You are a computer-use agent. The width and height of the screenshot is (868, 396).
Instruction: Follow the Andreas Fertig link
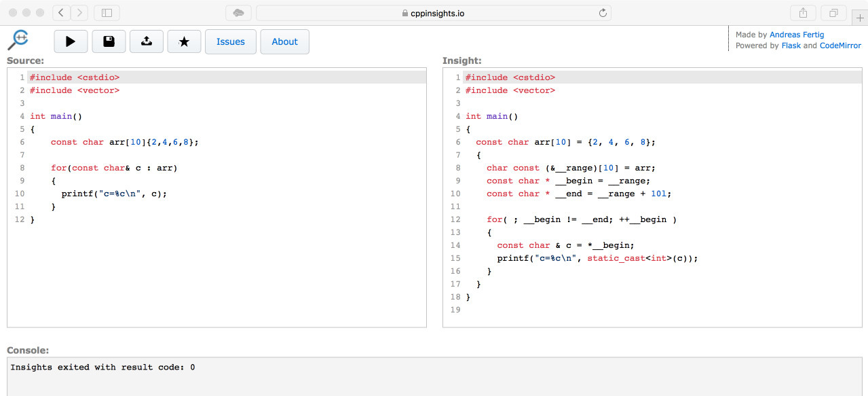pos(797,35)
